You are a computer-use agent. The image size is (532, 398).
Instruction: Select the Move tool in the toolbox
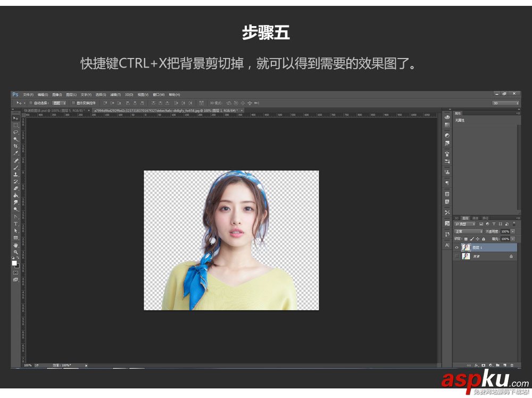tap(15, 119)
